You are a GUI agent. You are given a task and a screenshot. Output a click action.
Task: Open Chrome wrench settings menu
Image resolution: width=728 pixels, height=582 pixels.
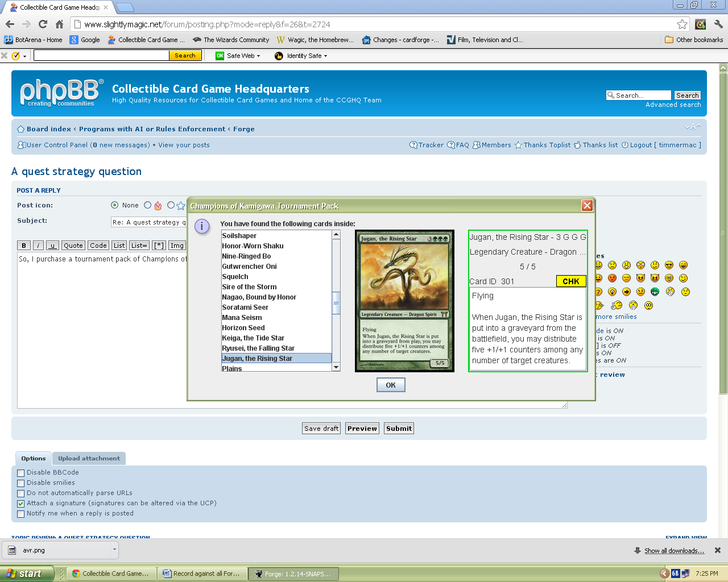click(x=718, y=24)
